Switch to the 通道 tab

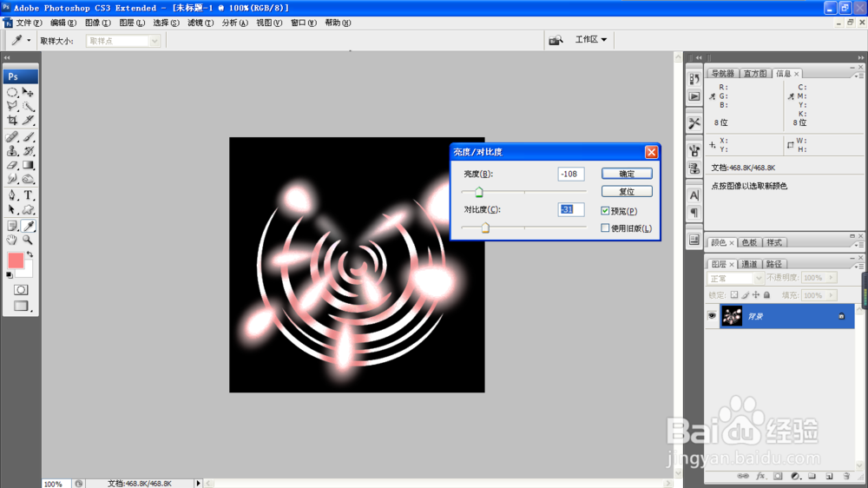[x=749, y=264]
